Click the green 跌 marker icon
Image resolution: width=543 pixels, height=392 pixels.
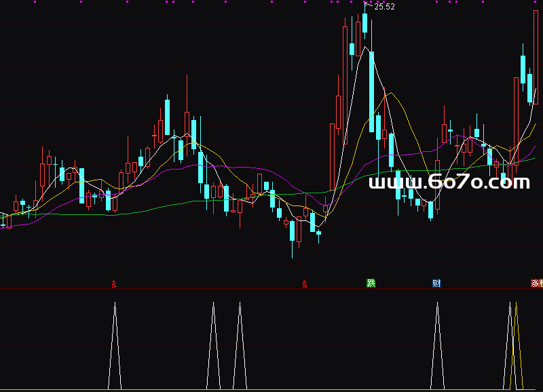[x=371, y=283]
